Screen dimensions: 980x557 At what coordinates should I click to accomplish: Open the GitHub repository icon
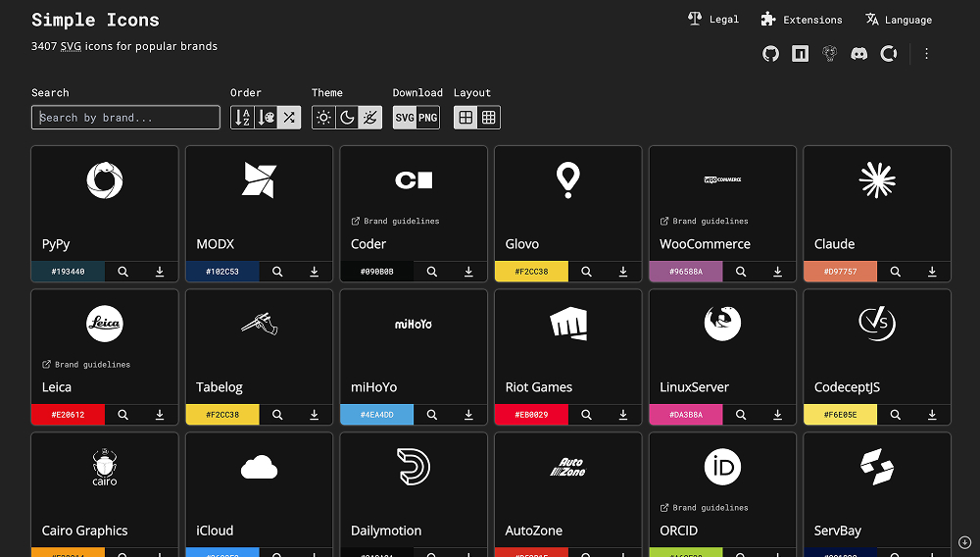(770, 54)
